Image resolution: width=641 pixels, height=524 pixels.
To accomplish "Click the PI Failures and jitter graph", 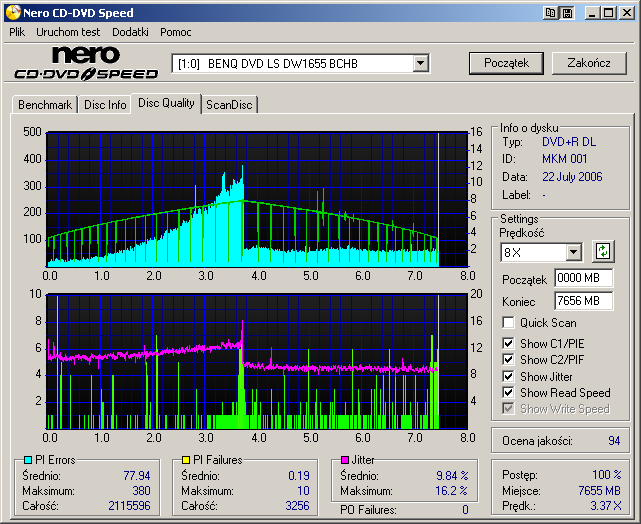I will 257,361.
